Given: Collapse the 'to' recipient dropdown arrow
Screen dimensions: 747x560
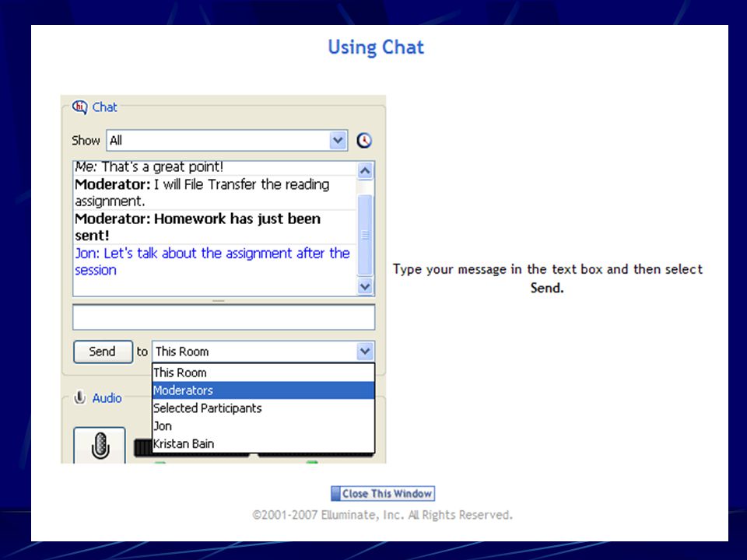Looking at the screenshot, I should (365, 352).
